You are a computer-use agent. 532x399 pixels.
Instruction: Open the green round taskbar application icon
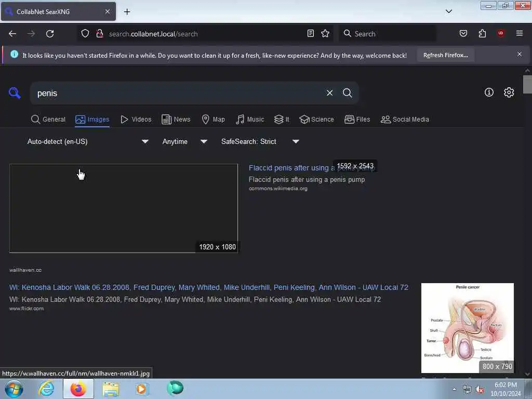tap(175, 388)
